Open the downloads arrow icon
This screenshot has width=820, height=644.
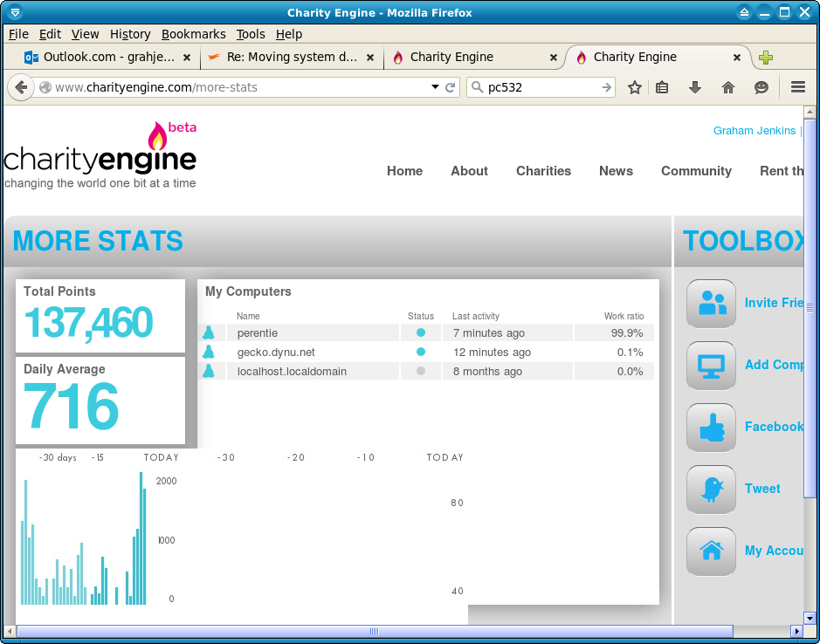click(x=694, y=87)
